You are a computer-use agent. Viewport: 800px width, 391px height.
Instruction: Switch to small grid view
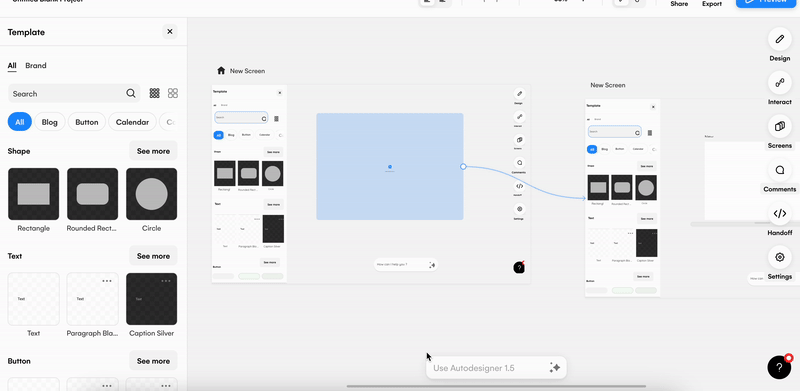[155, 93]
